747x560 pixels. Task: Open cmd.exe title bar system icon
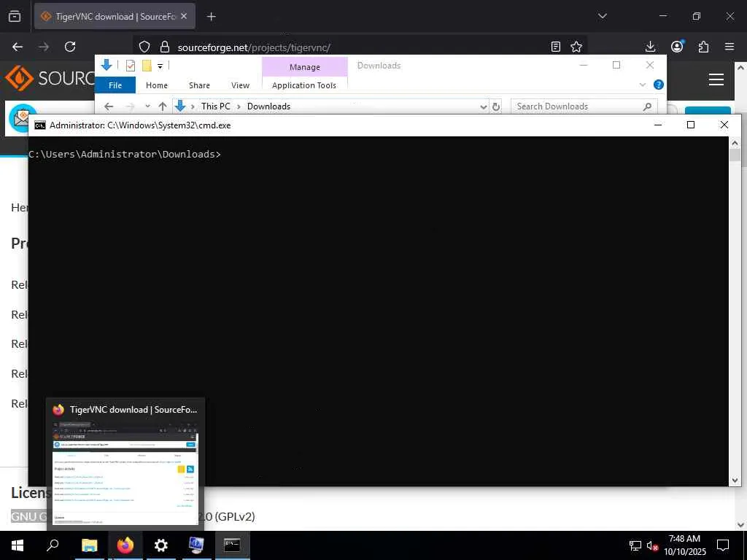click(40, 125)
